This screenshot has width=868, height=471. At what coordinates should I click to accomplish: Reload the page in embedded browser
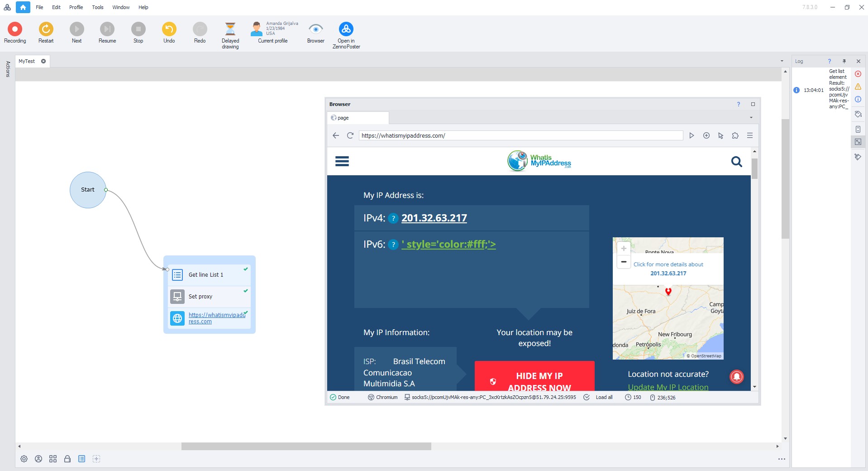(350, 135)
